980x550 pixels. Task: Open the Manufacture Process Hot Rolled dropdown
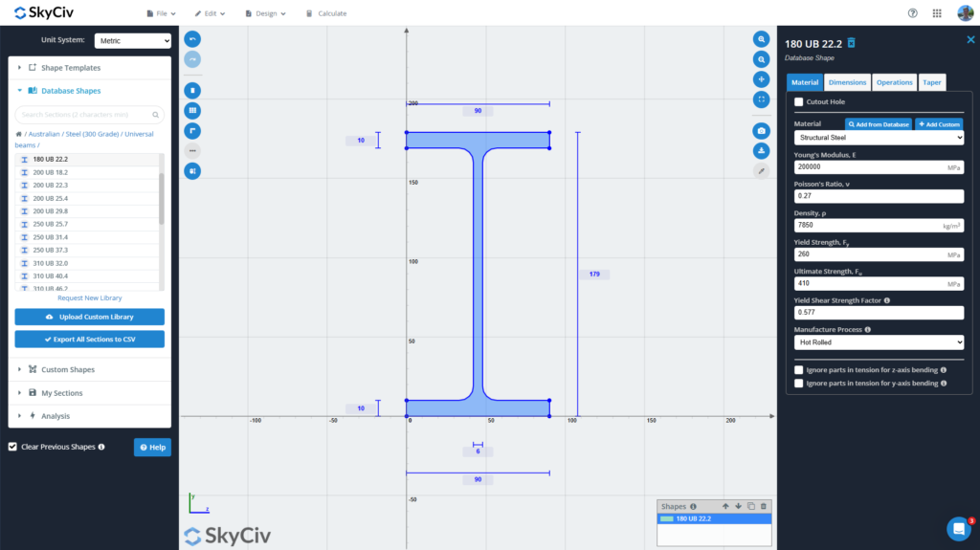pos(879,342)
